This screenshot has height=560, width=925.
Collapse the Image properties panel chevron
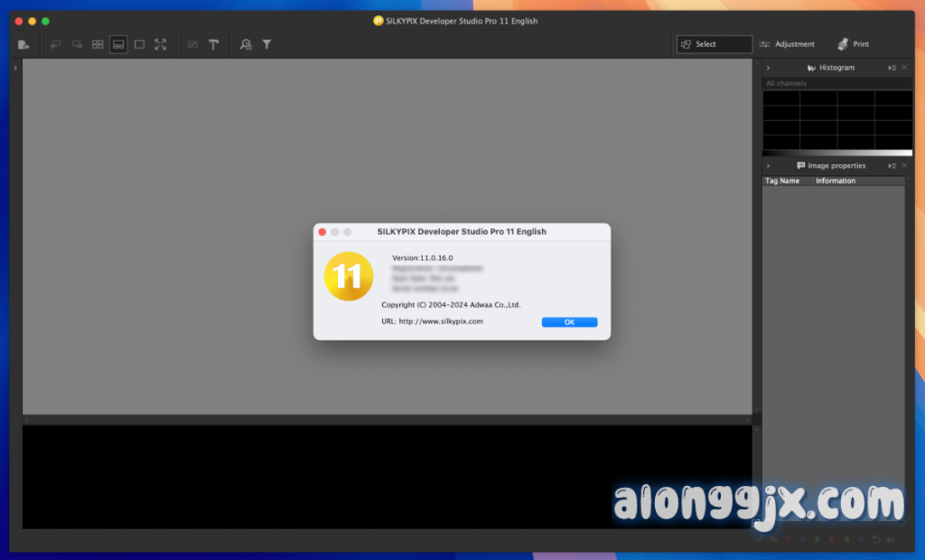tap(768, 166)
